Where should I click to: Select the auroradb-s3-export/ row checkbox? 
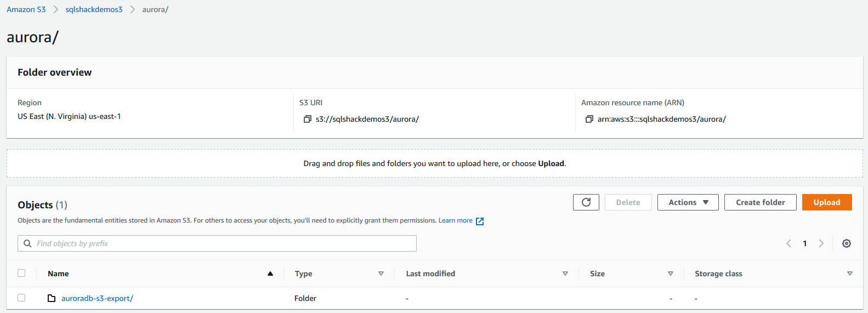point(21,298)
